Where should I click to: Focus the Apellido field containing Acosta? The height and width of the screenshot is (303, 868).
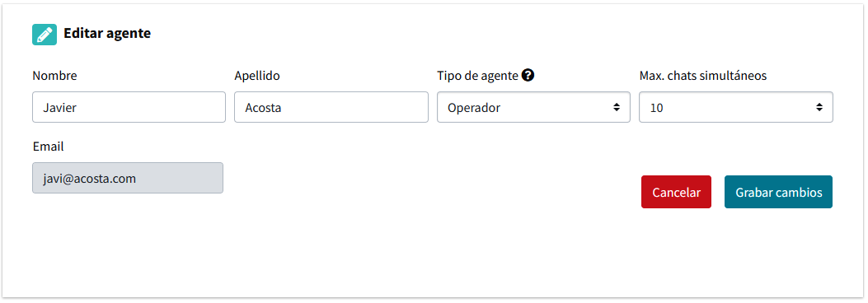331,107
